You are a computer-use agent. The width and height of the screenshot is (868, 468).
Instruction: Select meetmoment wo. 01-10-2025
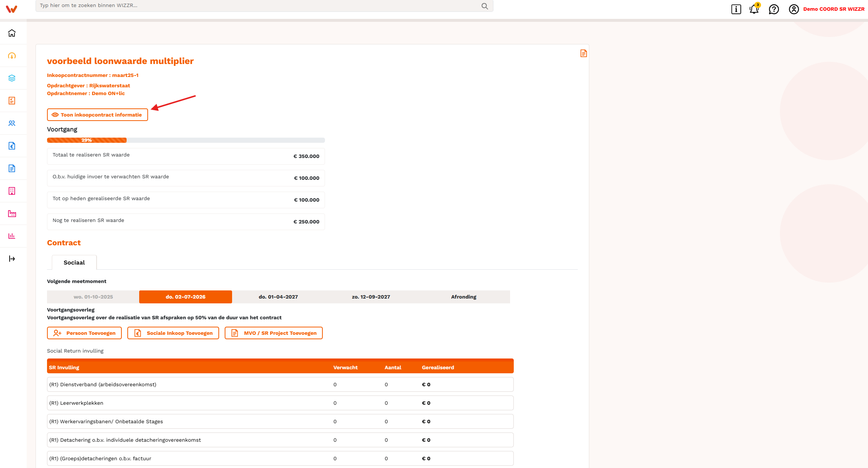click(x=93, y=297)
